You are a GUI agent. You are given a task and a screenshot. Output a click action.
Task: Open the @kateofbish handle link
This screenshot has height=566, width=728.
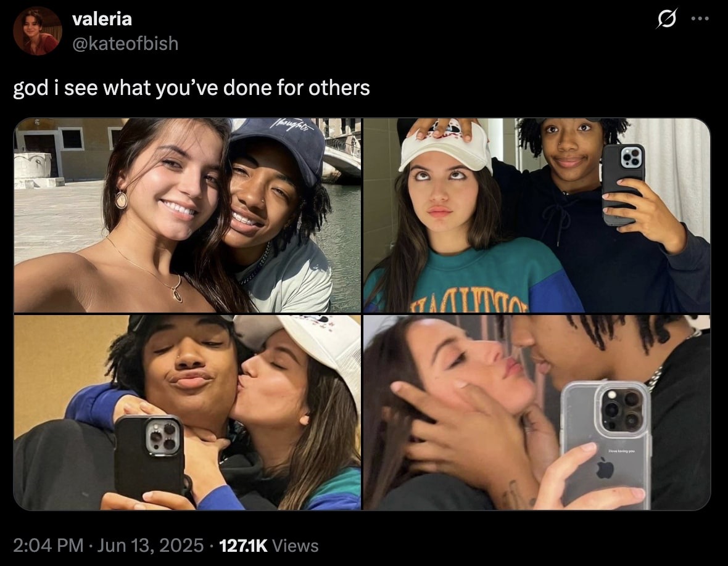[125, 44]
